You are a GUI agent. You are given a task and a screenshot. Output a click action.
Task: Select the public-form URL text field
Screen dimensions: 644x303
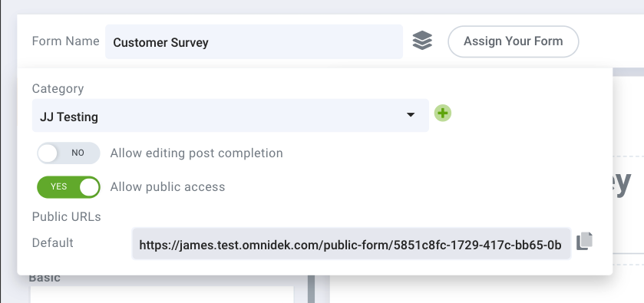pyautogui.click(x=351, y=243)
